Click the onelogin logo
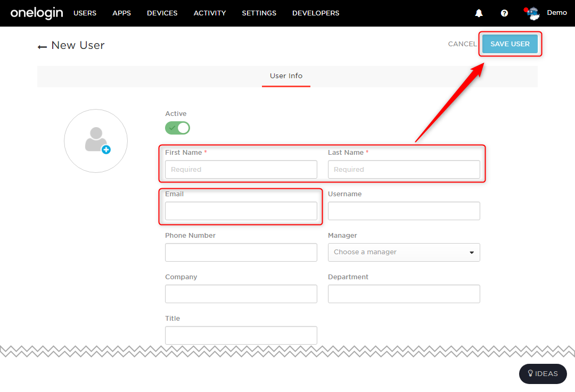575x392 pixels. [x=37, y=13]
